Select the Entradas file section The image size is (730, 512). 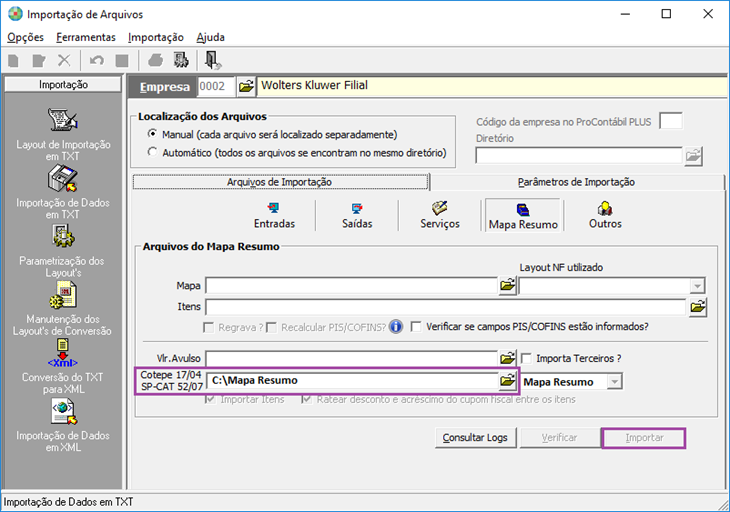(274, 215)
